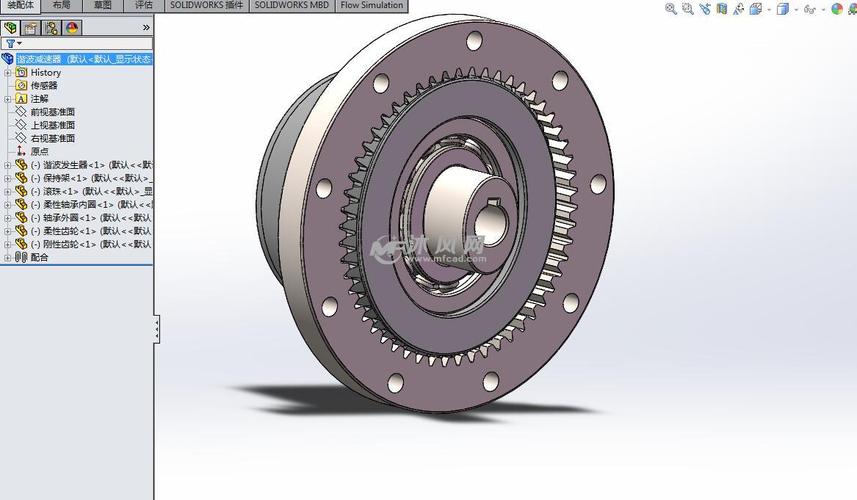Image resolution: width=857 pixels, height=500 pixels.
Task: Expand the 谐波发生器<1> component
Action: [x=7, y=165]
